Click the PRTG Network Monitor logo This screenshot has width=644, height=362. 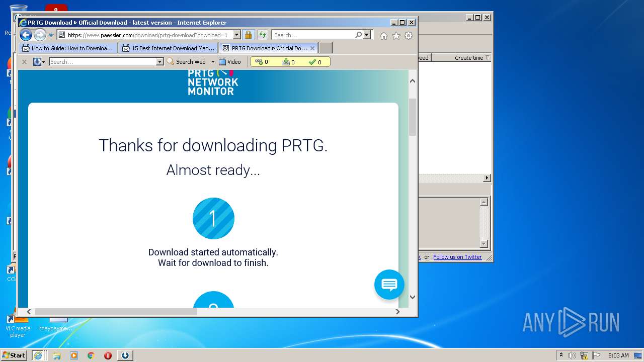(x=213, y=82)
